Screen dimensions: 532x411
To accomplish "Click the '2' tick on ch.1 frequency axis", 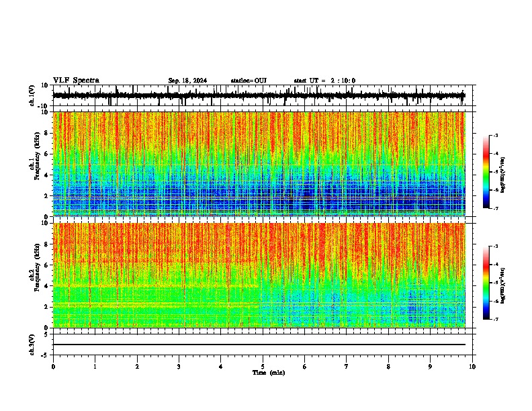I will (x=46, y=195).
